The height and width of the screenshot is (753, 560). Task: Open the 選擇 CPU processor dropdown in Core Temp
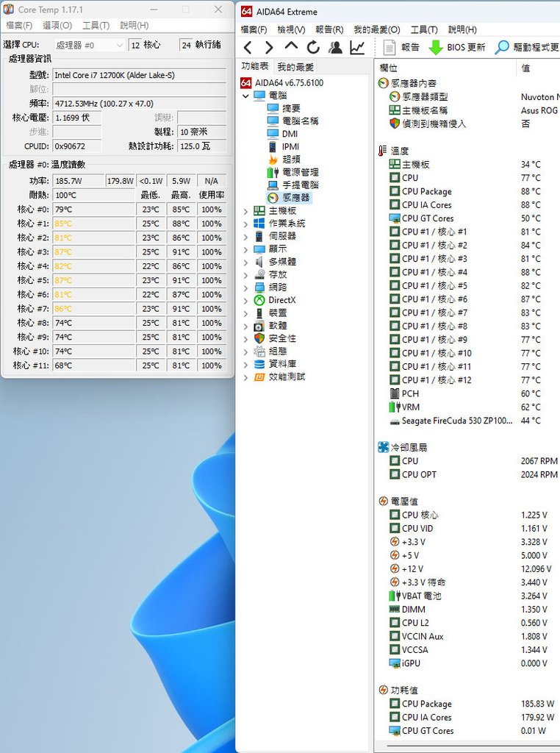click(x=90, y=45)
